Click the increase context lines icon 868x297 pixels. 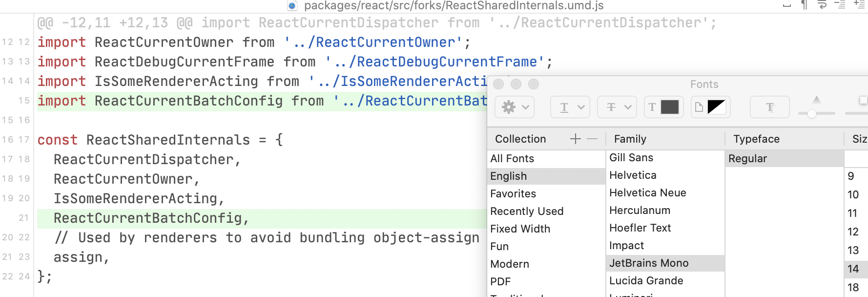click(x=859, y=5)
